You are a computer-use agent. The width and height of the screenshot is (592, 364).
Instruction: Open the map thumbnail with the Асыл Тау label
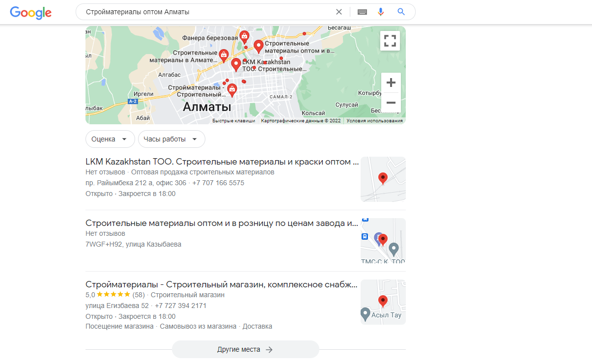[x=383, y=302]
